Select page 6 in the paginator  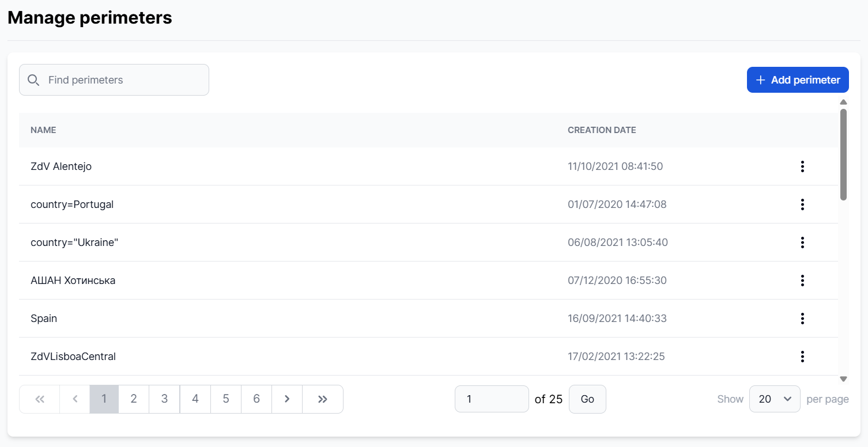pyautogui.click(x=256, y=399)
